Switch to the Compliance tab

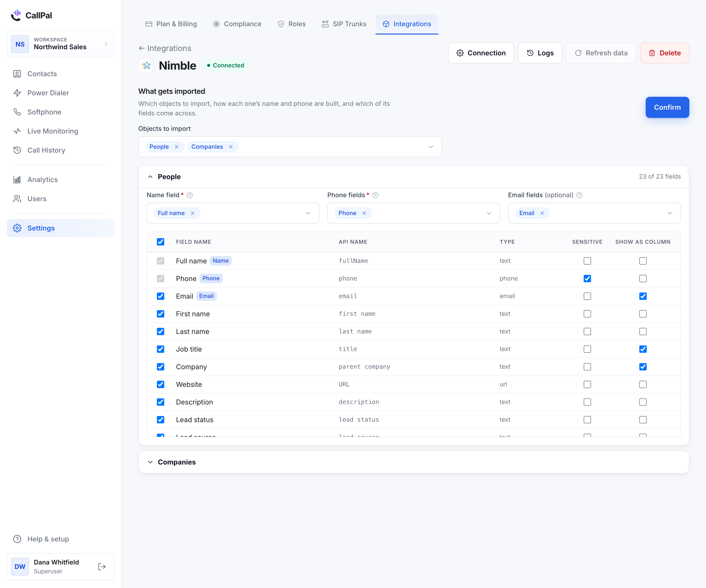(237, 24)
